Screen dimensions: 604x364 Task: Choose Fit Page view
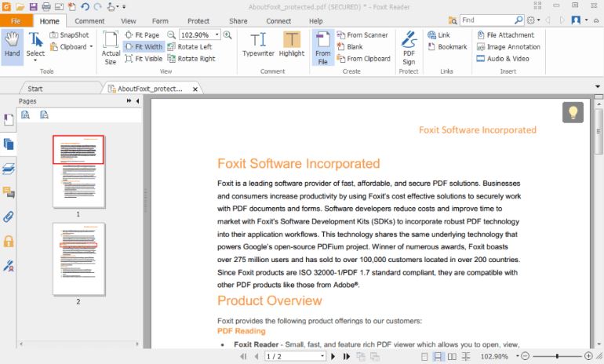[142, 35]
